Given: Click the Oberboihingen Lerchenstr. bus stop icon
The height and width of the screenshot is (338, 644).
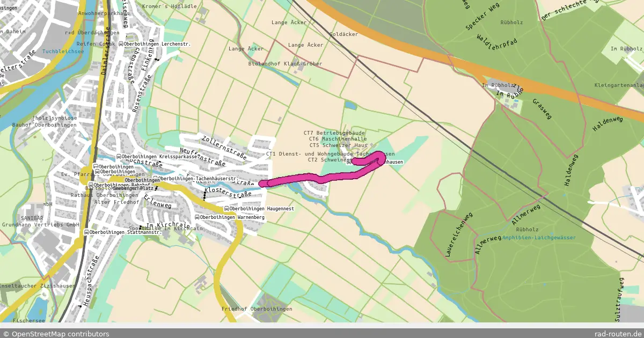Looking at the screenshot, I should point(121,44).
